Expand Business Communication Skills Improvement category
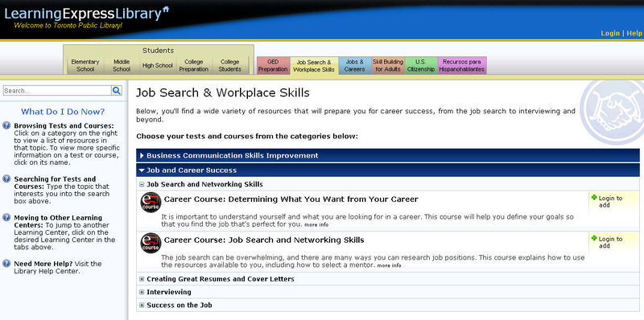 388,155
